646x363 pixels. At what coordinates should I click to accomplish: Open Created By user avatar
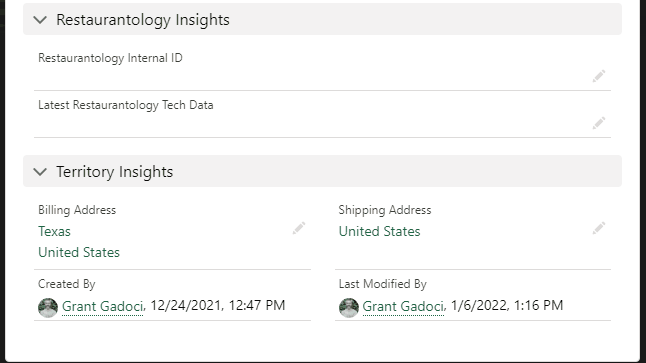pyautogui.click(x=48, y=307)
